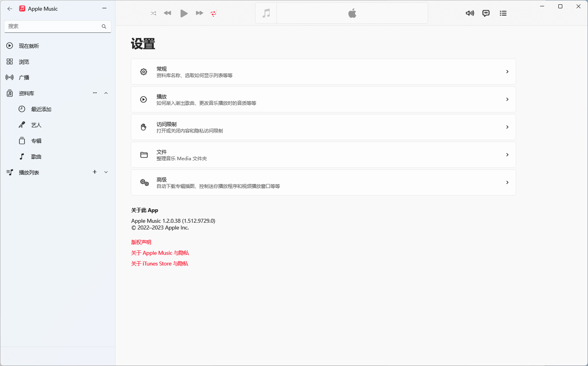Skip to the previous track
The height and width of the screenshot is (366, 588).
[x=168, y=13]
